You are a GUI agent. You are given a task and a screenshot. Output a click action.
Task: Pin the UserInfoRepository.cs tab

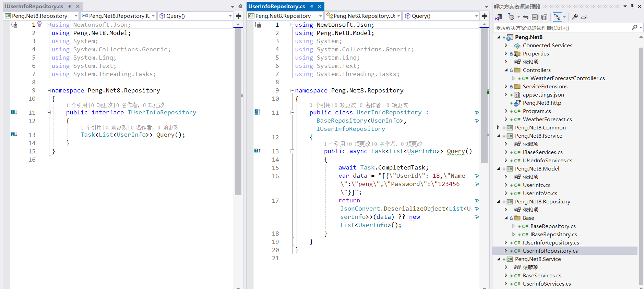pyautogui.click(x=311, y=6)
